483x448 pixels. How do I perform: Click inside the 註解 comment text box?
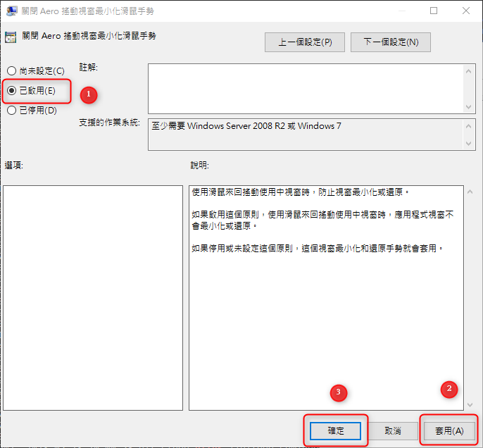[x=306, y=89]
